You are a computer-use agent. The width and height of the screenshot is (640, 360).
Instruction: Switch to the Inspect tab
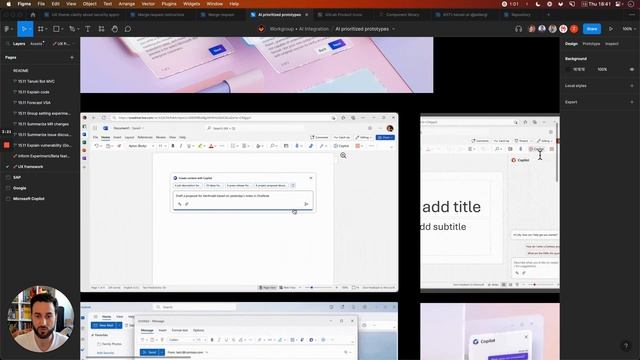click(611, 44)
